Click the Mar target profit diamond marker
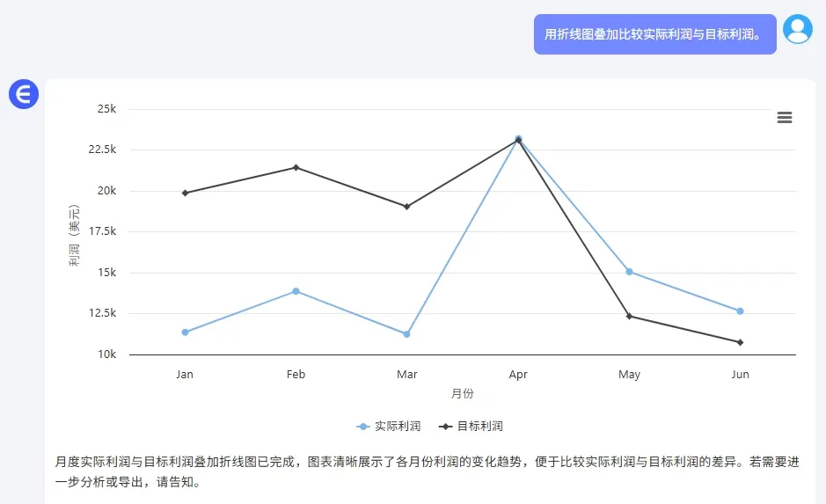The height and width of the screenshot is (504, 826). click(406, 207)
